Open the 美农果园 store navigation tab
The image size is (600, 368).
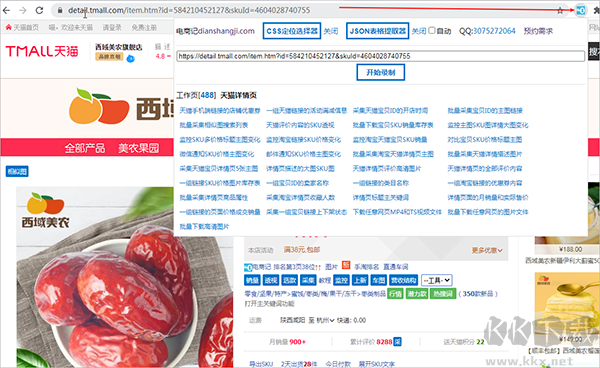click(x=138, y=148)
